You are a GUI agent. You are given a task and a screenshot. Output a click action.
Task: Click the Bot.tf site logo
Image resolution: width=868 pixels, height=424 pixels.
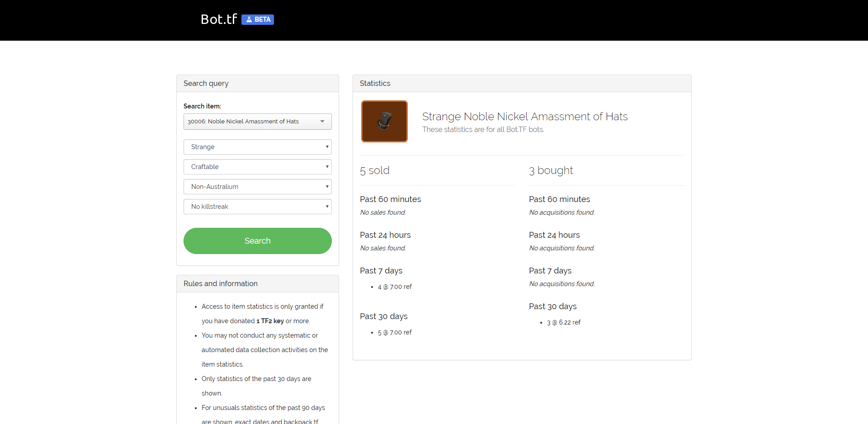point(219,19)
